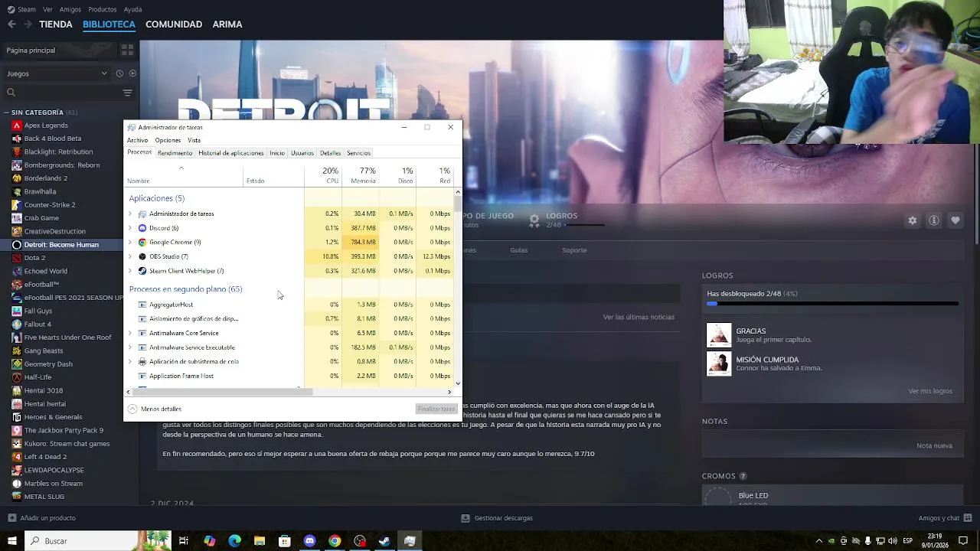The height and width of the screenshot is (551, 980).
Task: Click Task Manager horizontal scrollbar
Action: coord(222,392)
